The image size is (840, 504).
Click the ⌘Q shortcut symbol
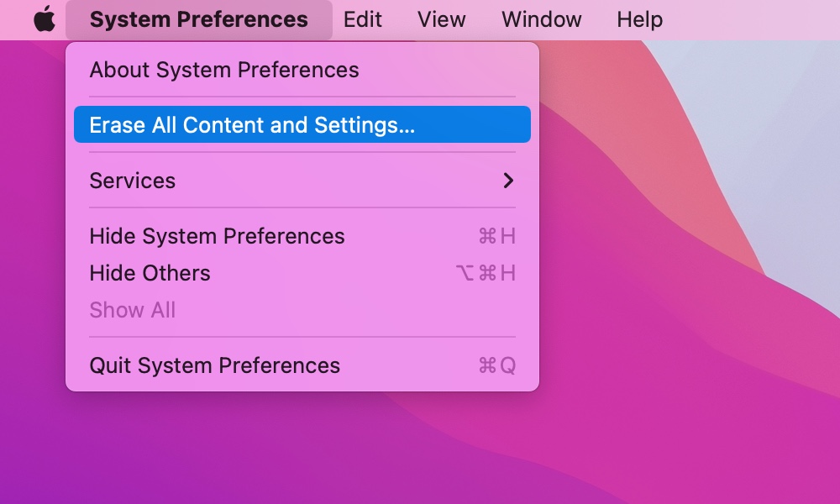(x=496, y=365)
